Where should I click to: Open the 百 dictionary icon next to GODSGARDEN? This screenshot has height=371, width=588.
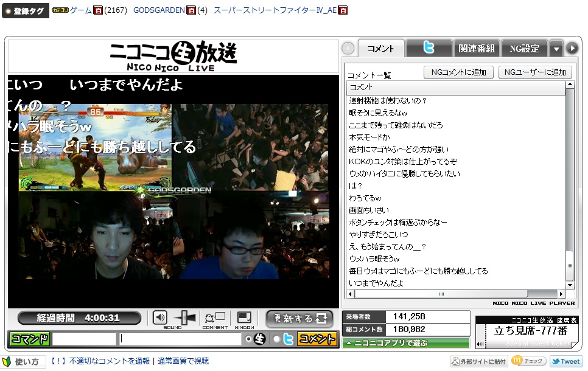(191, 10)
